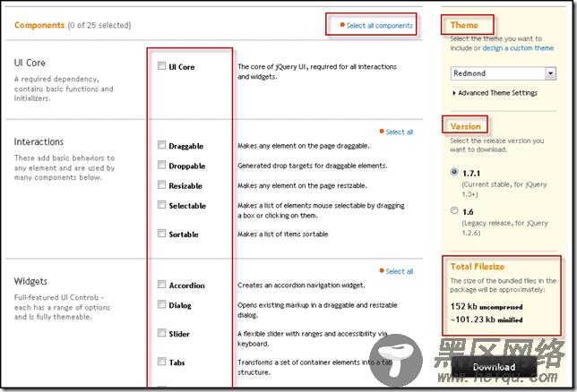
Task: Click the ~101.23 kb minified value
Action: 487,320
